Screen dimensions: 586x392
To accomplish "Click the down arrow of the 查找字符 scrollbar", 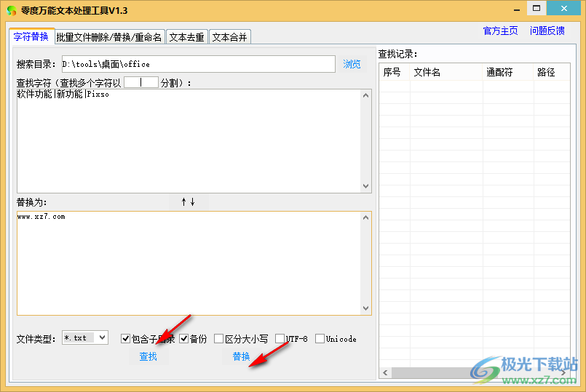I will 366,186.
